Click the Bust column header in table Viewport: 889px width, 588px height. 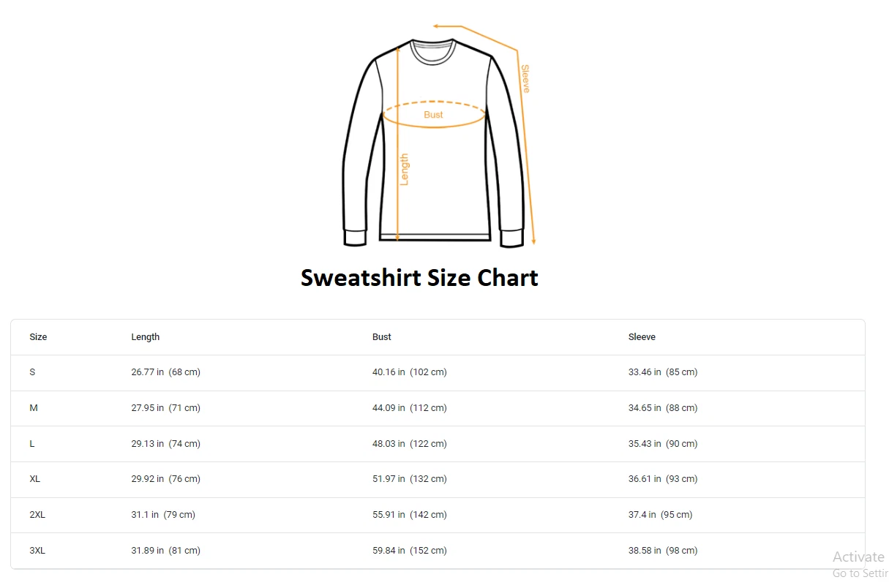coord(381,337)
